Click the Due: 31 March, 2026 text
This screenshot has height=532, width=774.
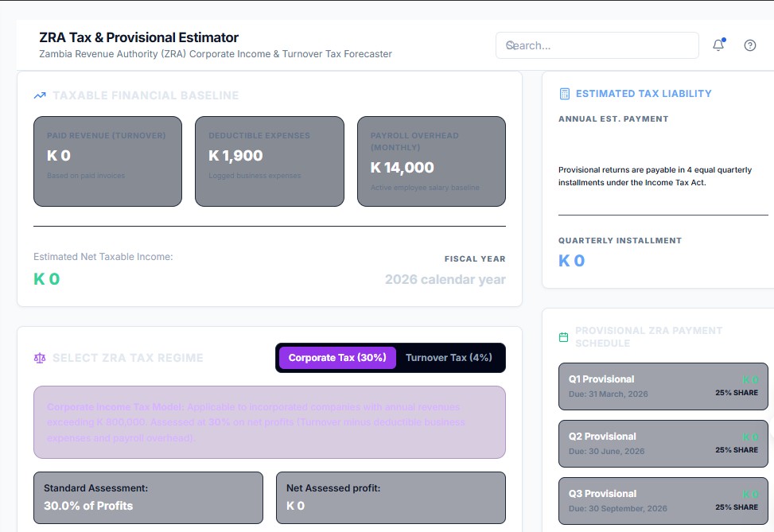click(x=608, y=394)
